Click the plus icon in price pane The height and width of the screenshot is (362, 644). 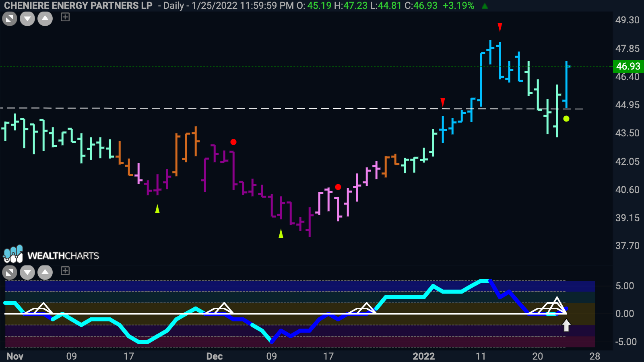tap(65, 17)
